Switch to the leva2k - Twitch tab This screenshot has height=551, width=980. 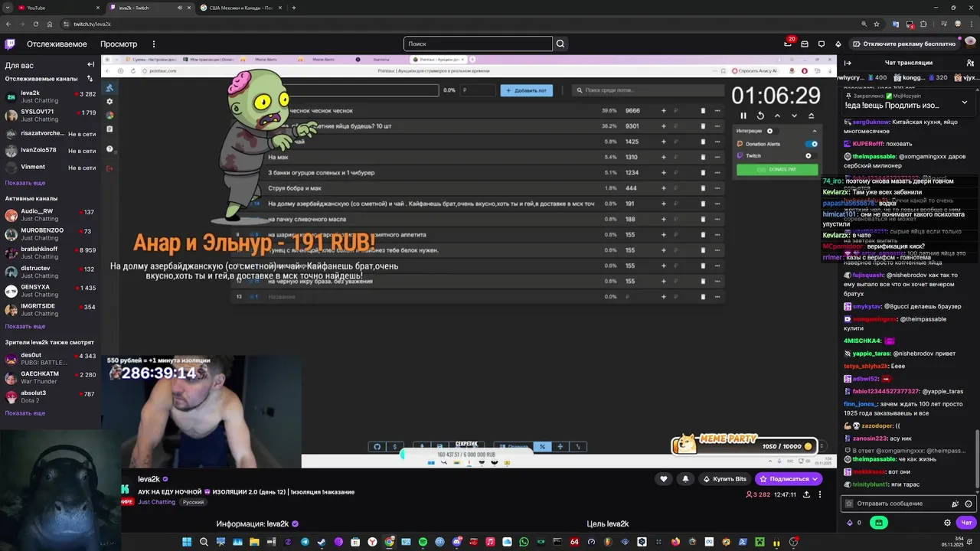pyautogui.click(x=150, y=8)
